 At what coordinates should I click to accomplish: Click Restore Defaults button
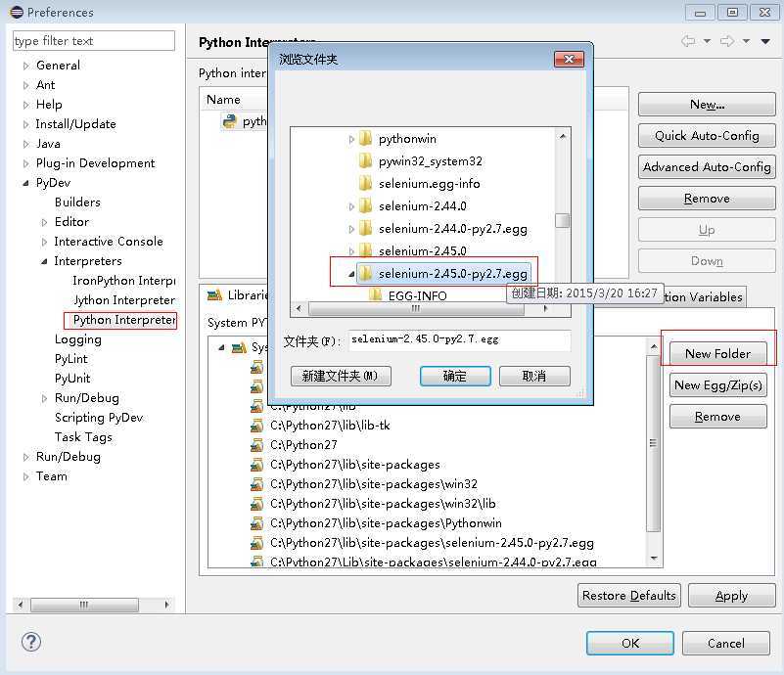click(629, 596)
